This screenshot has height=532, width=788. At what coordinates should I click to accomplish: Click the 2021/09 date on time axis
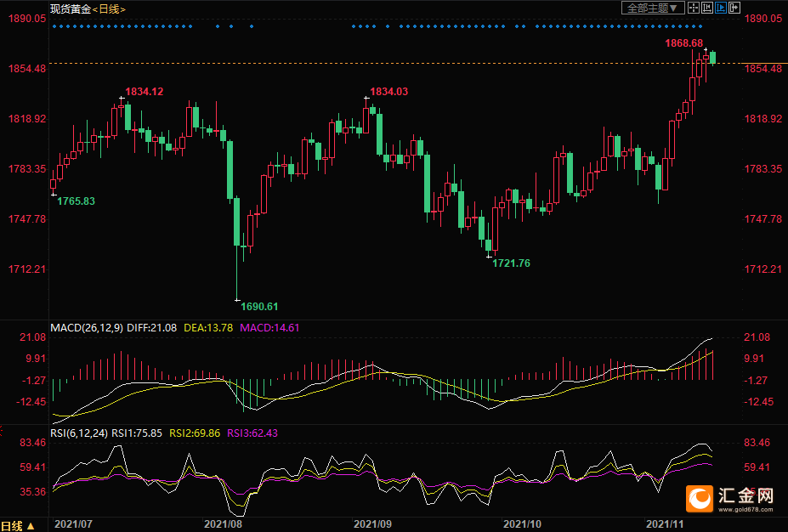[x=370, y=525]
